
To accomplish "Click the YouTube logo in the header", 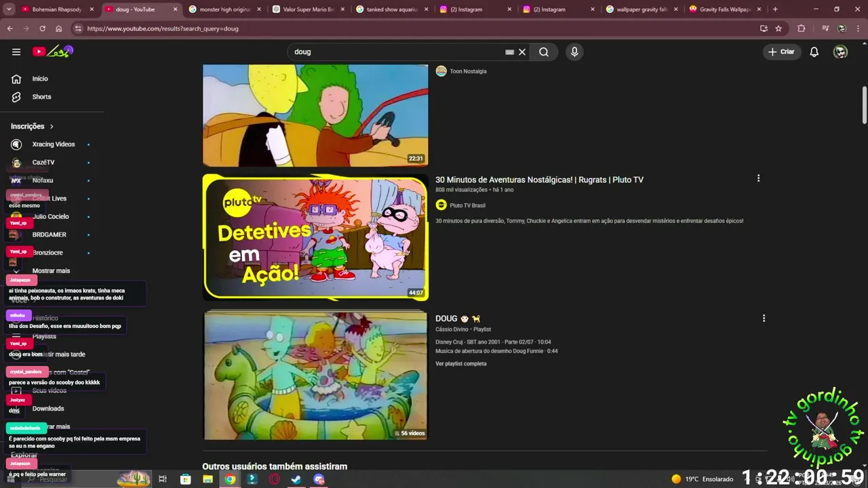I will [x=53, y=52].
